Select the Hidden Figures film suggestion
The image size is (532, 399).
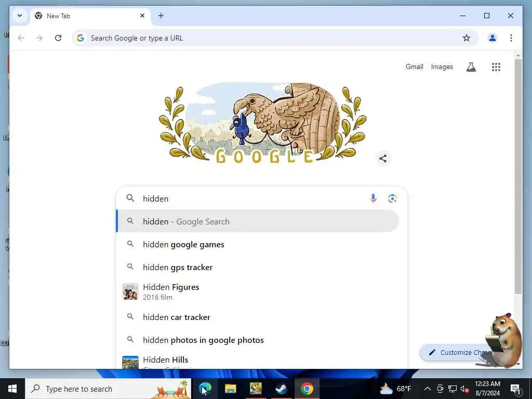(258, 292)
